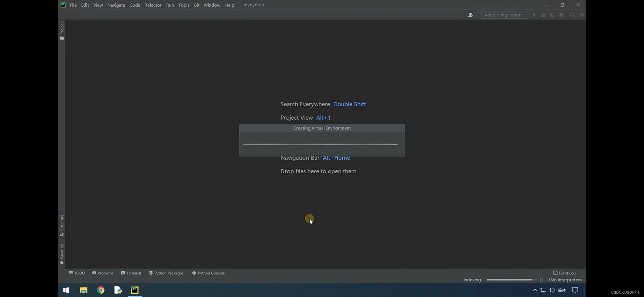Click the Stop square icon
Screen dimensions: 644x297
561,15
